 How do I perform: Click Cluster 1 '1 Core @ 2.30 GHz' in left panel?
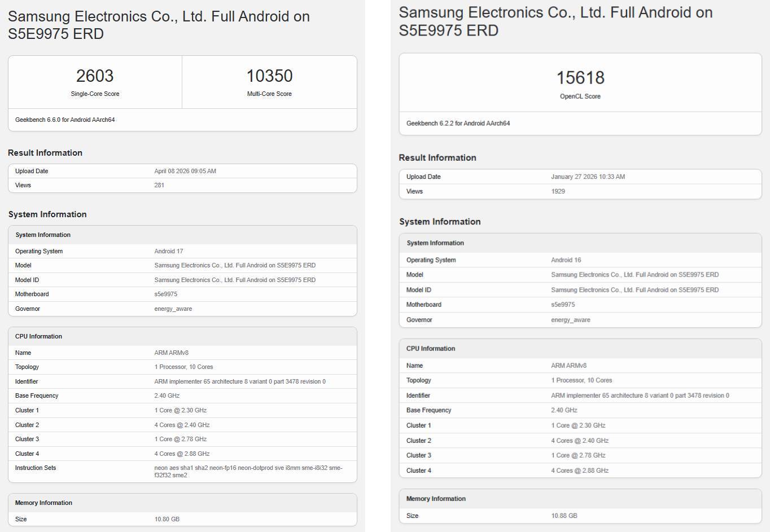pyautogui.click(x=180, y=410)
